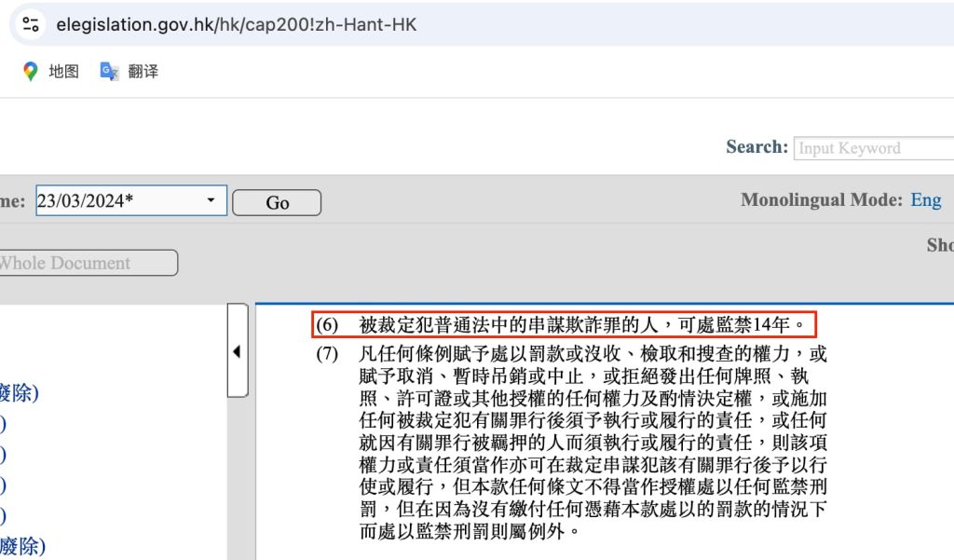Open the 23/03/2024* version date dropdown
Image resolution: width=954 pixels, height=560 pixels.
[x=130, y=200]
